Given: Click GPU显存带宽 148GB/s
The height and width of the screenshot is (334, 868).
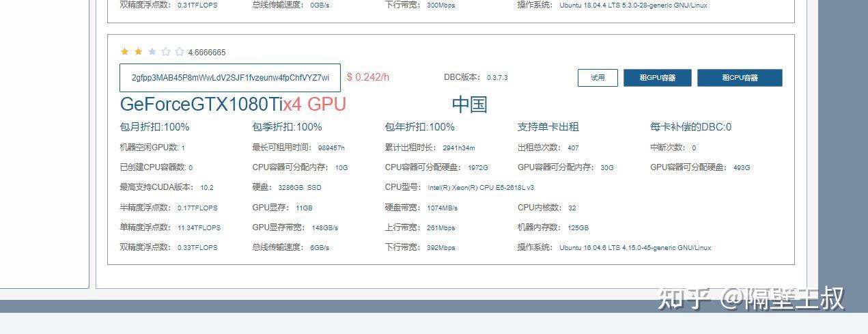Looking at the screenshot, I should (x=295, y=227).
